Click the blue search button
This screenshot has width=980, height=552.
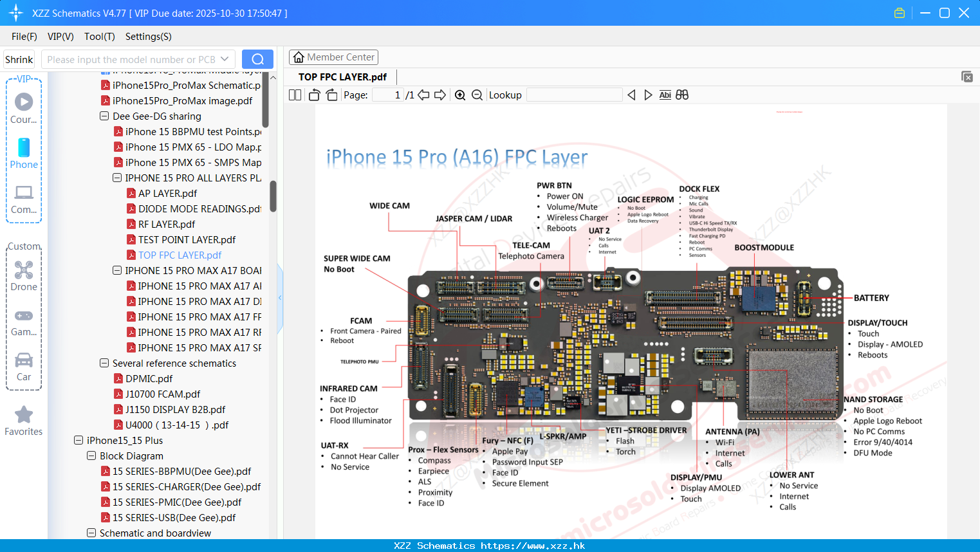click(257, 59)
